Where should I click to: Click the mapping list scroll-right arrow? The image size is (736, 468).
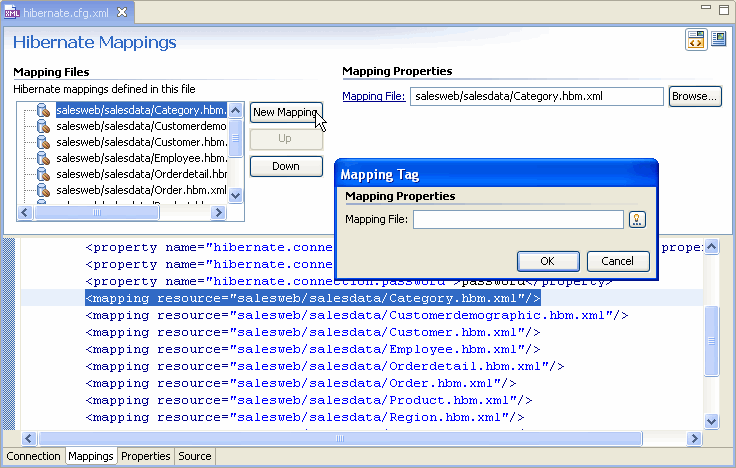click(218, 213)
